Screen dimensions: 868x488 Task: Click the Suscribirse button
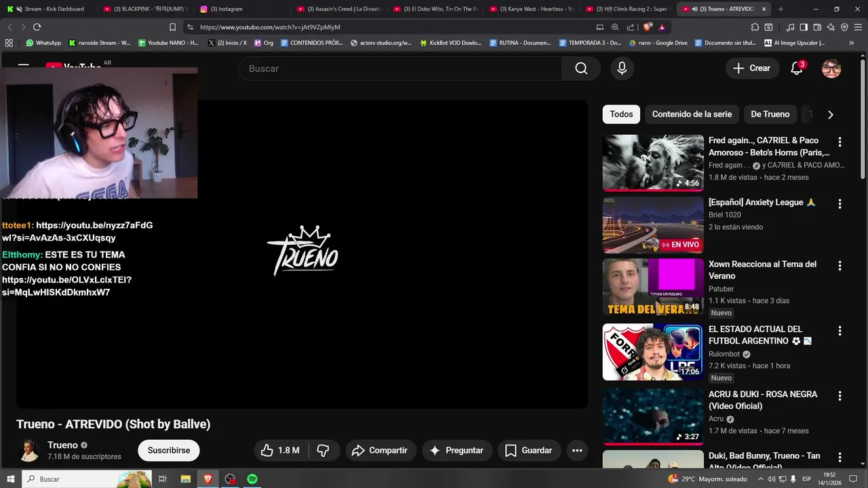(169, 450)
